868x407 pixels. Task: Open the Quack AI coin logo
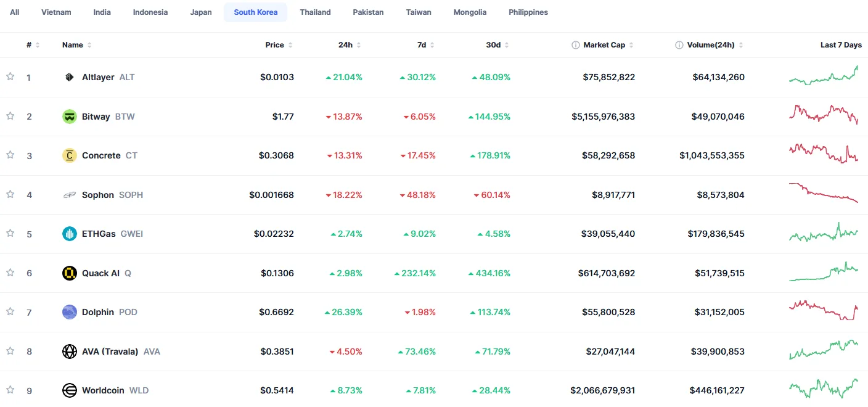pos(70,273)
